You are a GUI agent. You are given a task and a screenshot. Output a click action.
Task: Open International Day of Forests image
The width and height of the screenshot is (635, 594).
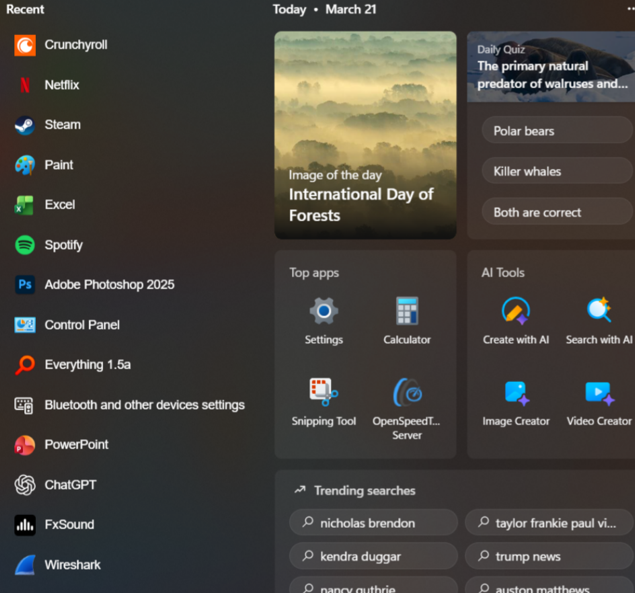365,135
